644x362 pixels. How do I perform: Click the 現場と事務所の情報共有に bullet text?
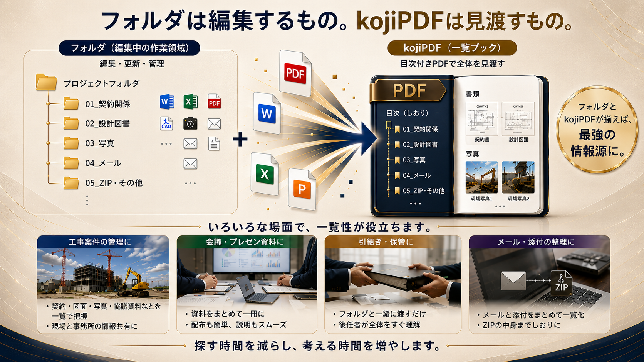[x=94, y=326]
